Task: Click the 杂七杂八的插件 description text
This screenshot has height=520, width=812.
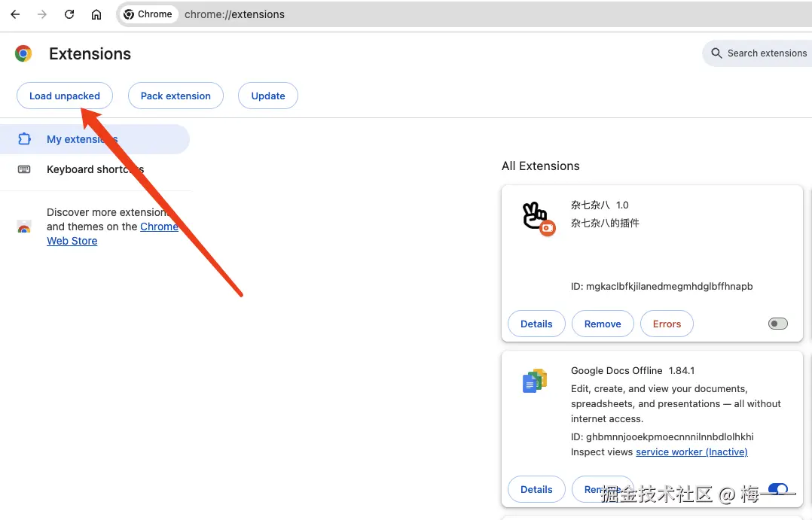Action: pyautogui.click(x=605, y=223)
